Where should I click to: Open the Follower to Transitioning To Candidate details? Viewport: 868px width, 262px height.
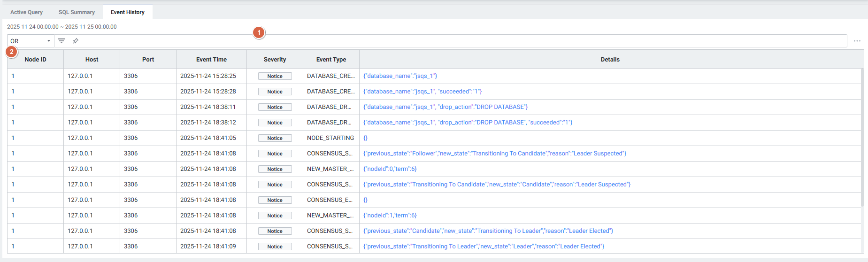point(495,154)
